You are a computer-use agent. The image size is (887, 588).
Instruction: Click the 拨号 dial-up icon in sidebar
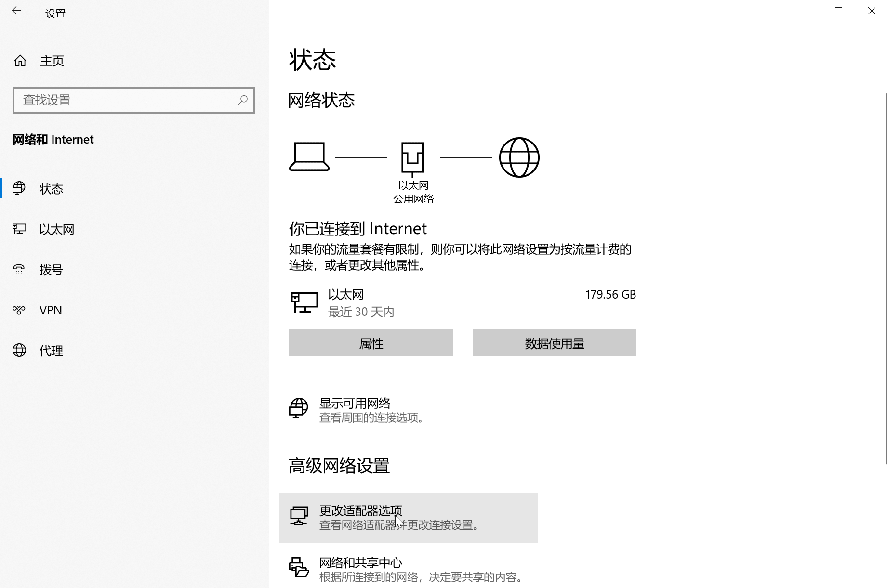tap(19, 270)
